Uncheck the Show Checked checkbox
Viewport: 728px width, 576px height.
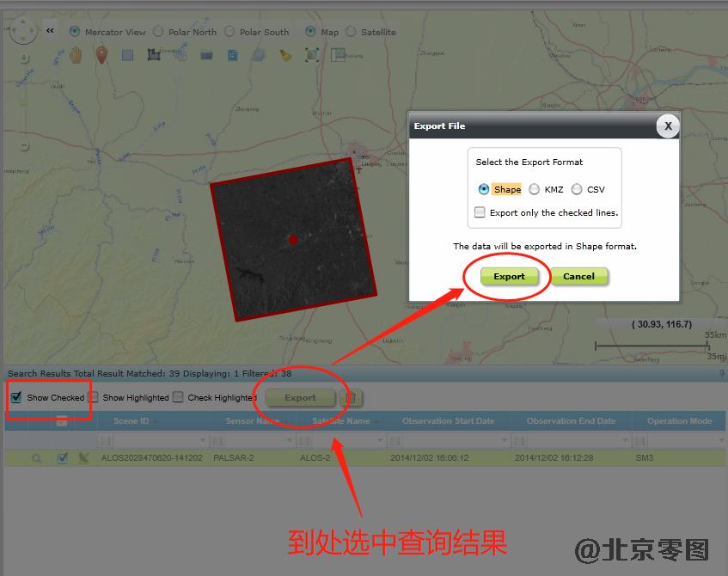[x=16, y=397]
